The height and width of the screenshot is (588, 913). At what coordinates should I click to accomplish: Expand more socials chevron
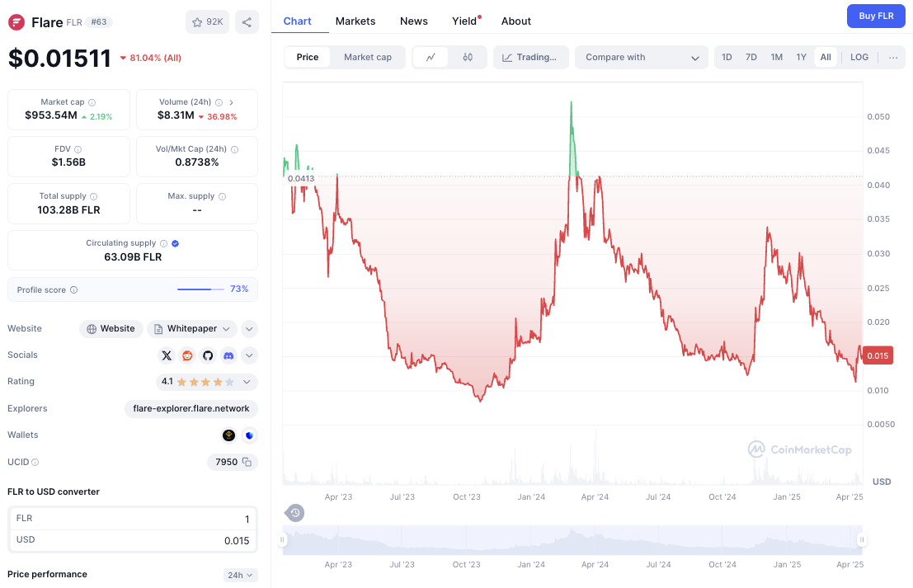coord(249,355)
